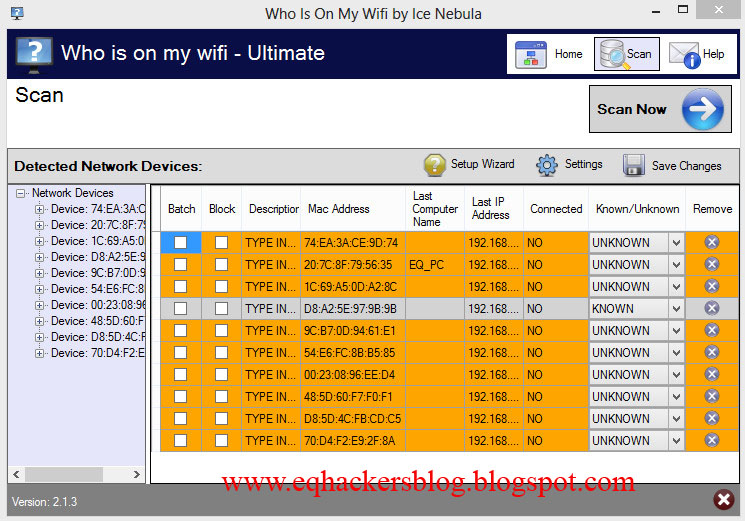
Task: Click tree panel scroll left arrow
Action: point(17,474)
